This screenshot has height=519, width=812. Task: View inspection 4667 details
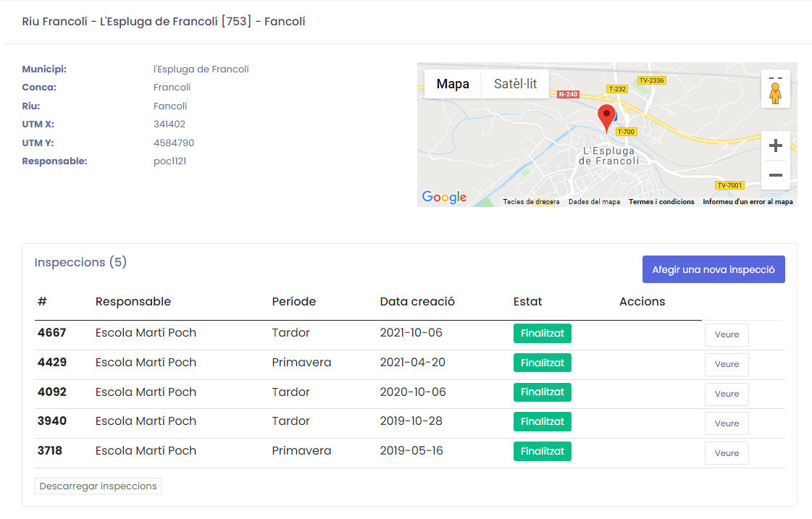pos(727,335)
